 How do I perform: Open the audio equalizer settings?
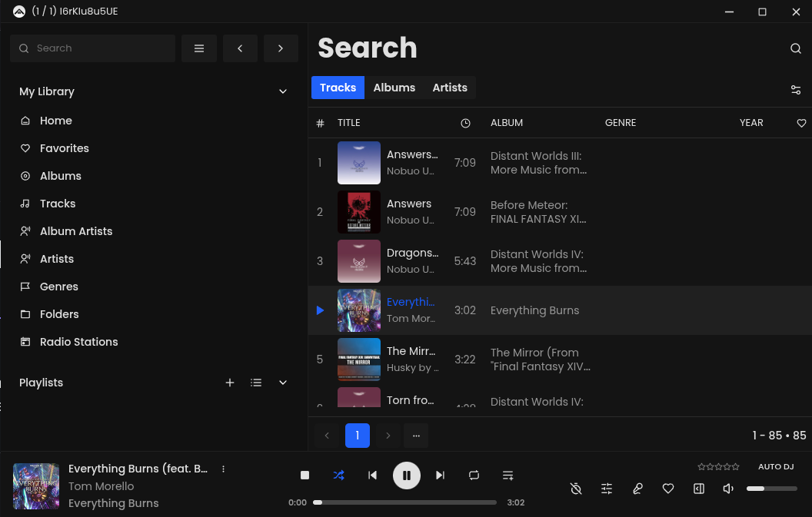607,488
